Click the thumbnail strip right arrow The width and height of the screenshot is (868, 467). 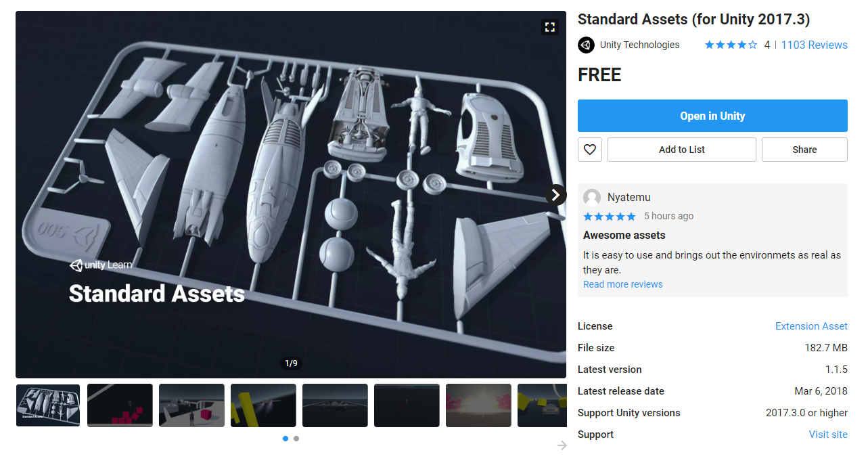562,445
